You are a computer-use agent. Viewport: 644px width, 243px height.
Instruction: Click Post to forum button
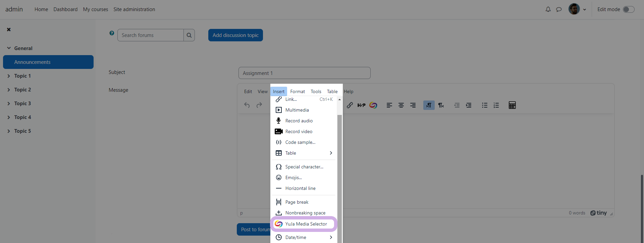coord(254,230)
